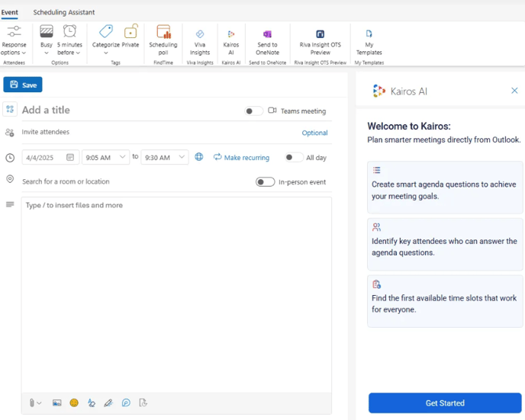Click the time zone globe icon
The height and width of the screenshot is (420, 525).
(x=199, y=157)
